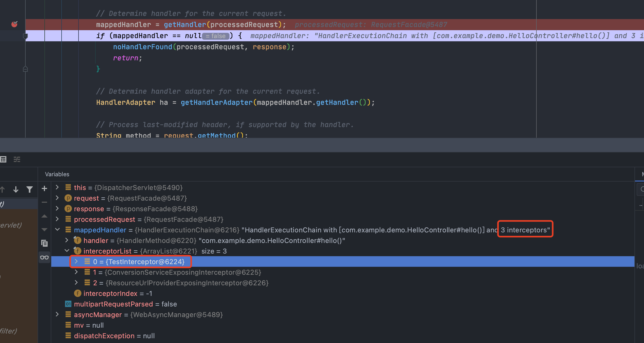This screenshot has height=343, width=644.
Task: Collapse the interceptorList node
Action: click(67, 251)
